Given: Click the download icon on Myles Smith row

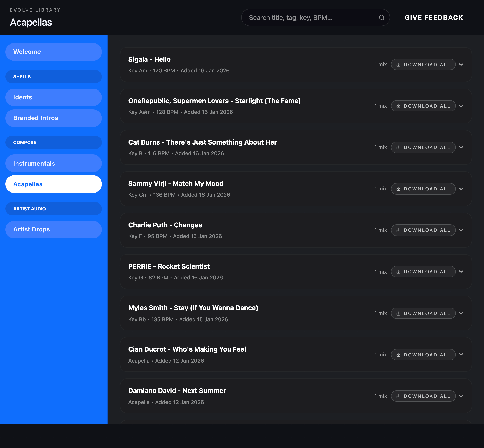Looking at the screenshot, I should pyautogui.click(x=399, y=313).
